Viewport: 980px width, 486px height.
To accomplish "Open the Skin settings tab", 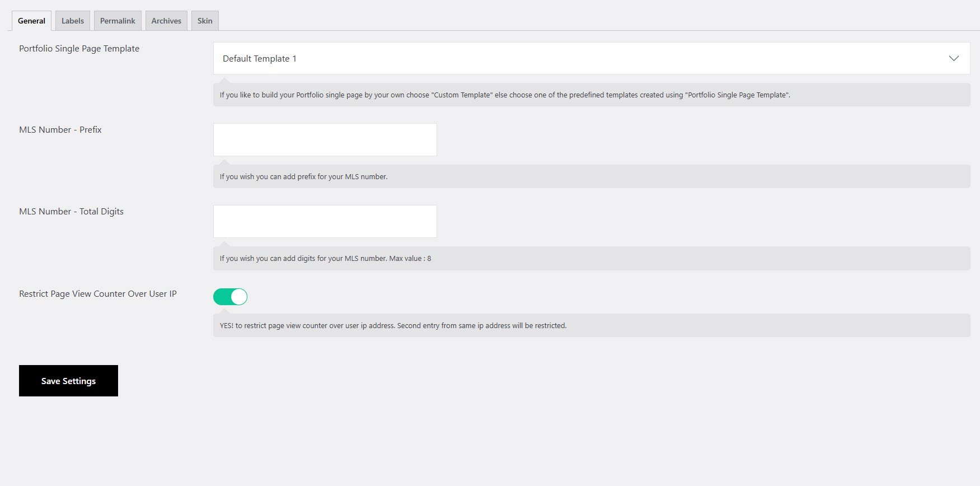I will pyautogui.click(x=205, y=21).
